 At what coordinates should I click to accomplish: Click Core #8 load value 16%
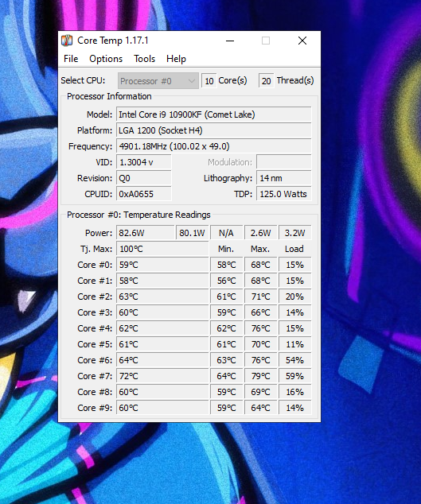pyautogui.click(x=294, y=392)
